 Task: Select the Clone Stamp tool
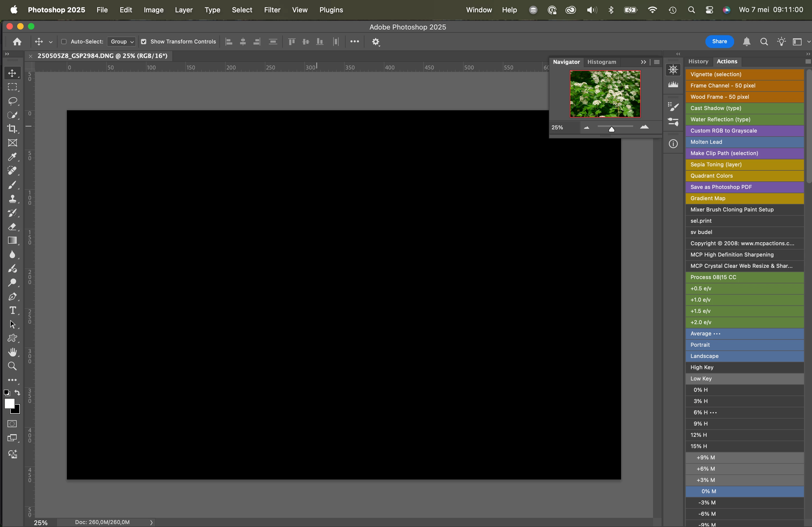13,199
